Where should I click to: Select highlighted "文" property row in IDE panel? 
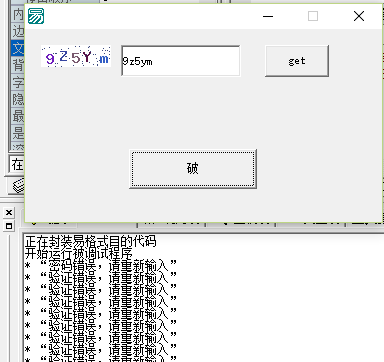click(18, 48)
